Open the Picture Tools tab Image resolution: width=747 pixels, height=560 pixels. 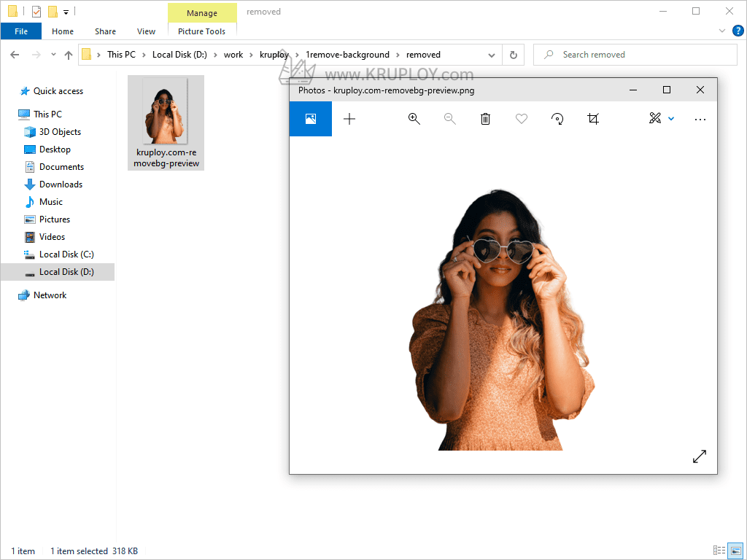pyautogui.click(x=201, y=31)
